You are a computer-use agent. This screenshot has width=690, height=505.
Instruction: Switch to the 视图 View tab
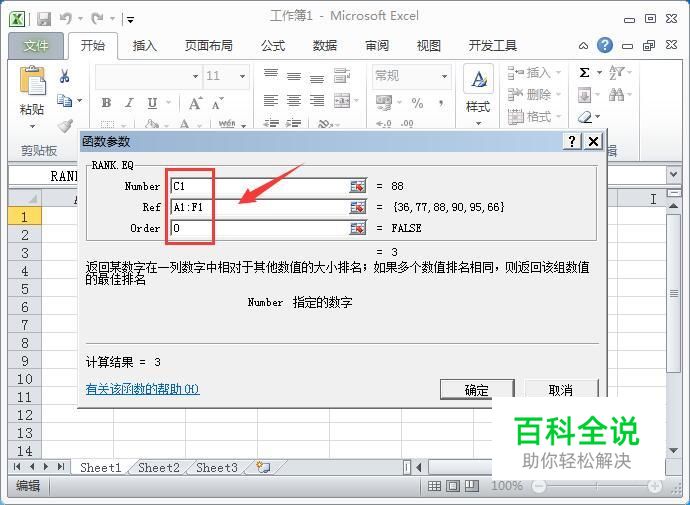point(429,45)
